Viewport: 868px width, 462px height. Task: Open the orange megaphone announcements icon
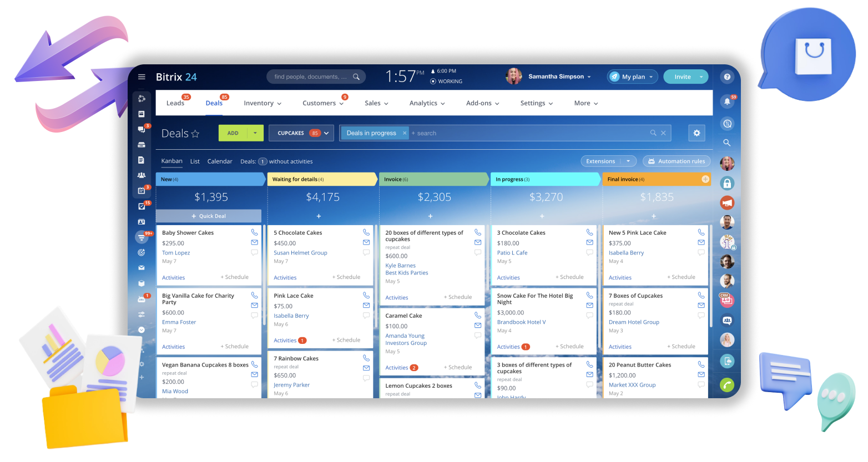(x=727, y=203)
